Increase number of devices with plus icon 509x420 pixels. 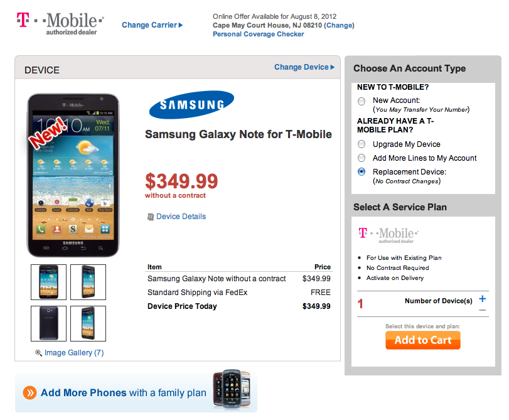(482, 299)
